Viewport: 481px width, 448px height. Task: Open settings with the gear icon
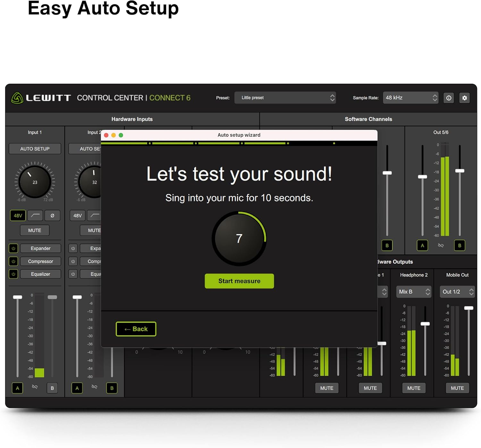coord(465,98)
